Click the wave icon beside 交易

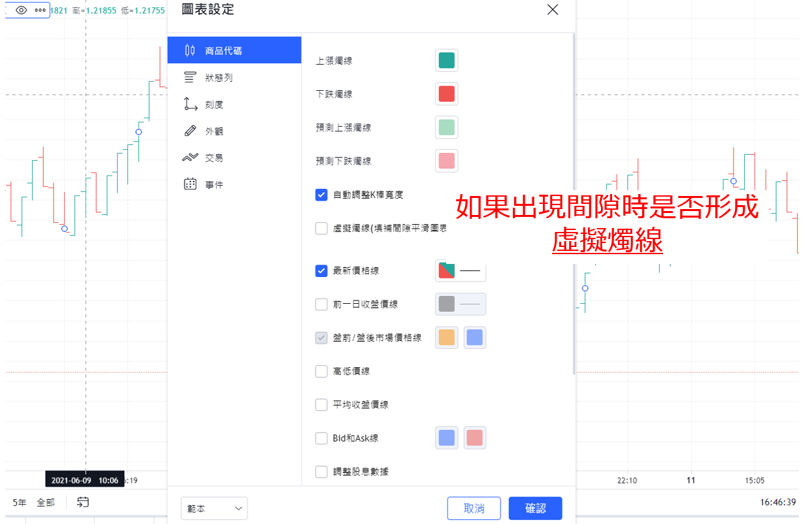click(190, 157)
